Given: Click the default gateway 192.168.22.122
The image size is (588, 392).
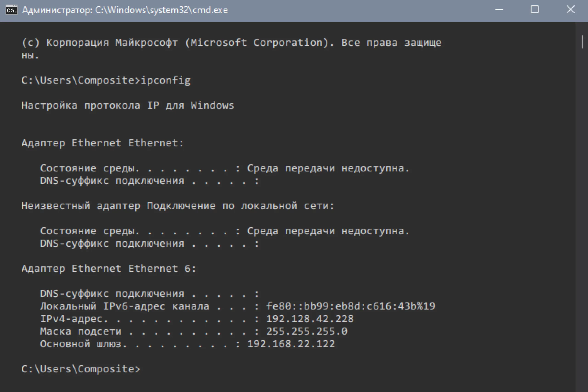Looking at the screenshot, I should pyautogui.click(x=291, y=344).
